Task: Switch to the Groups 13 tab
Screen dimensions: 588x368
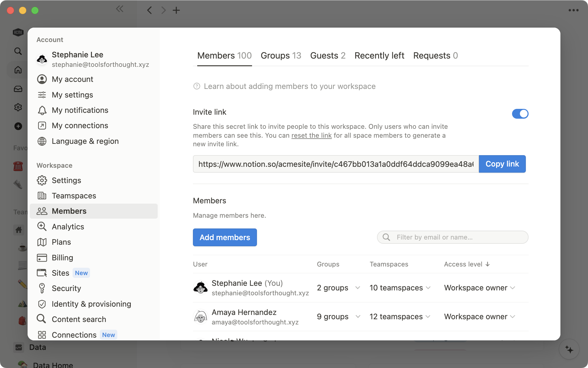Action: pyautogui.click(x=281, y=55)
